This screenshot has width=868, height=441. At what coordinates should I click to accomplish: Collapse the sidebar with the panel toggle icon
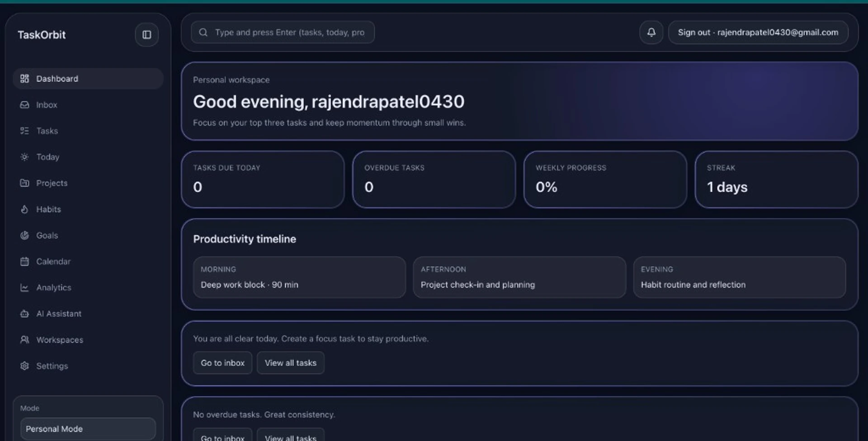(146, 35)
